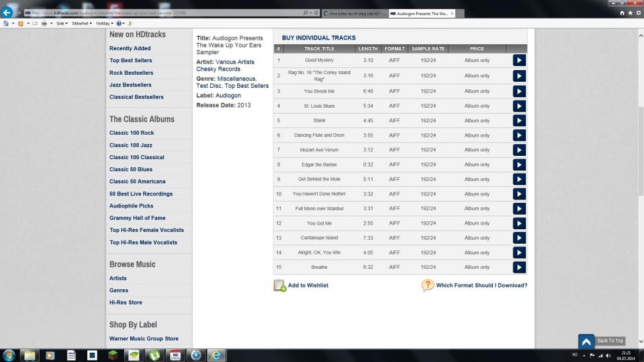The width and height of the screenshot is (644, 362).
Task: Refresh the page using address bar icon
Action: click(316, 13)
